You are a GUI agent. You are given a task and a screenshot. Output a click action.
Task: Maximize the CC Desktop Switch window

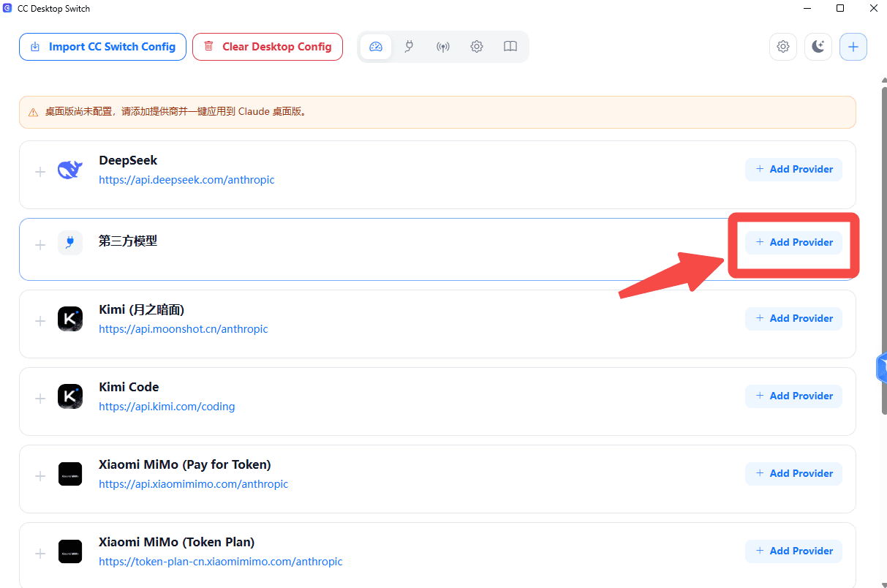pos(841,8)
